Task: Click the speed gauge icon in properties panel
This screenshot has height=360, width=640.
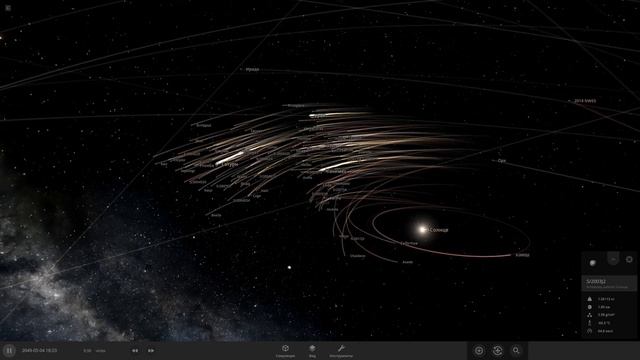Action: [589, 331]
